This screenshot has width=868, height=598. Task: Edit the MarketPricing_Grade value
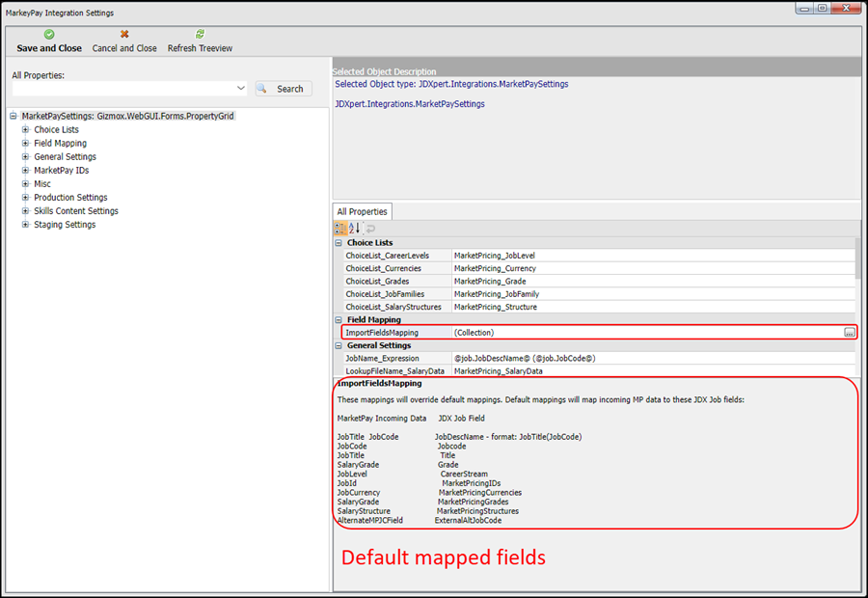click(653, 282)
